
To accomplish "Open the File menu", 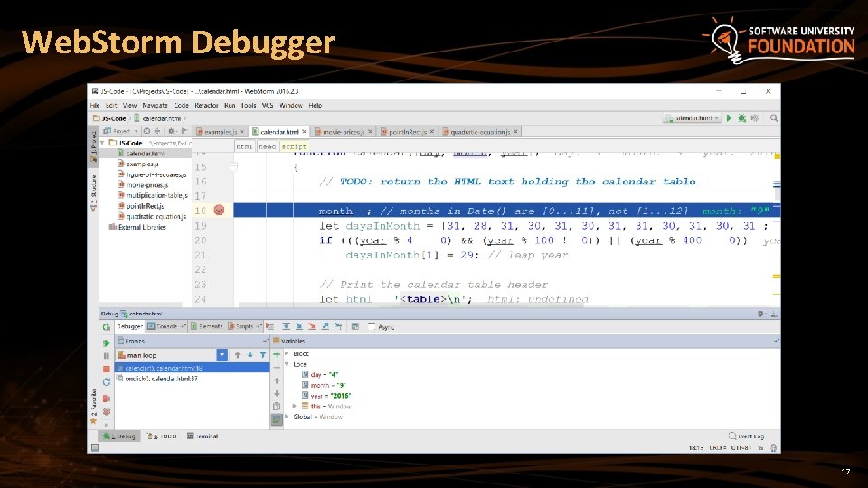I will click(95, 105).
